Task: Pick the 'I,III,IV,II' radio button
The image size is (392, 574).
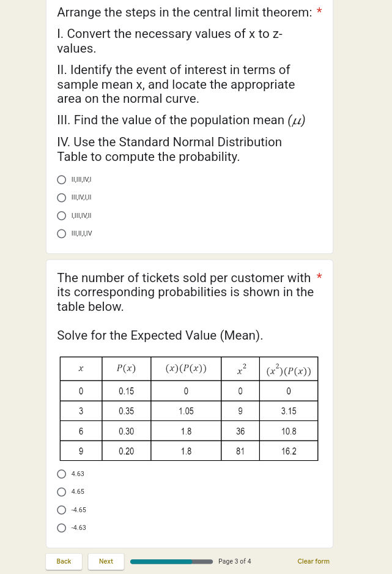Action: click(61, 215)
